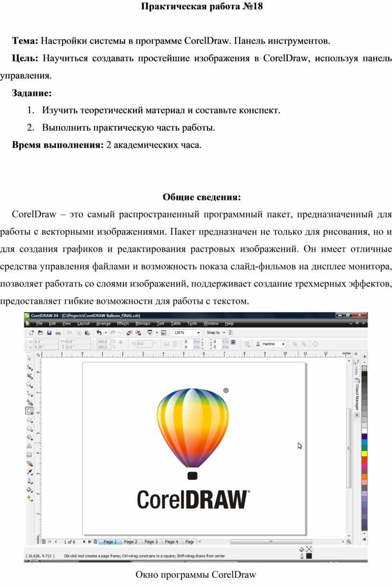This screenshot has height=587, width=392.
Task: Switch to the Page 2 tab
Action: 131,542
